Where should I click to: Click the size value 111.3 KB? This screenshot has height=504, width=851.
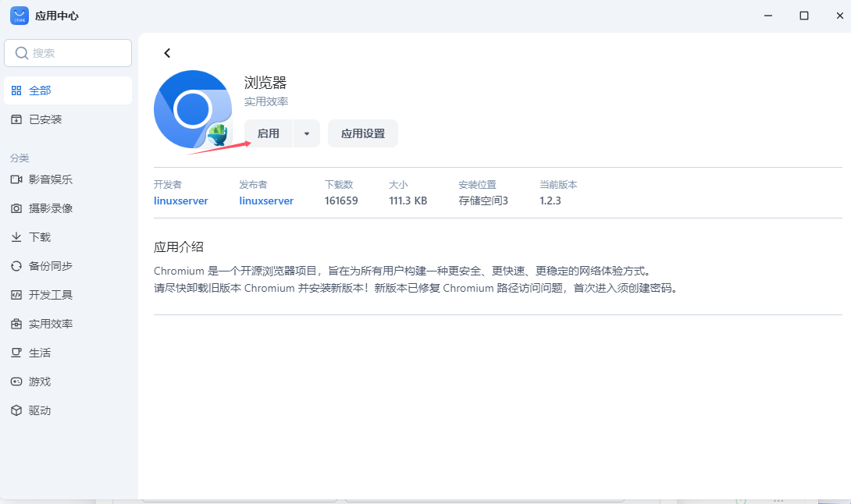tap(408, 201)
